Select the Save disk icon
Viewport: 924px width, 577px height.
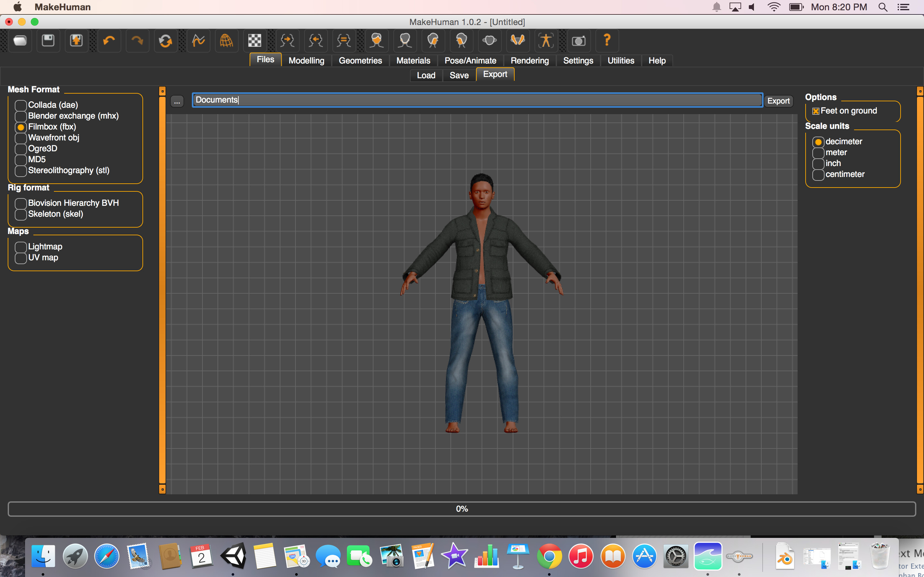(48, 41)
